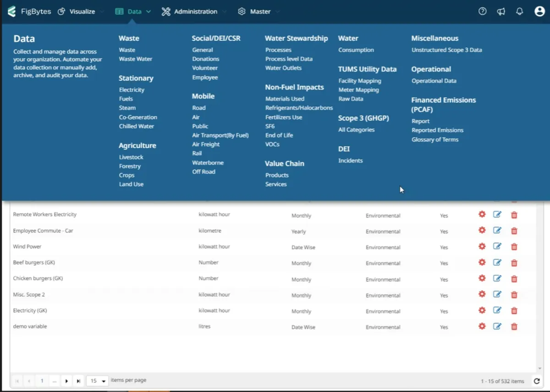
Task: Open All Categories under Scope 3
Action: point(357,130)
